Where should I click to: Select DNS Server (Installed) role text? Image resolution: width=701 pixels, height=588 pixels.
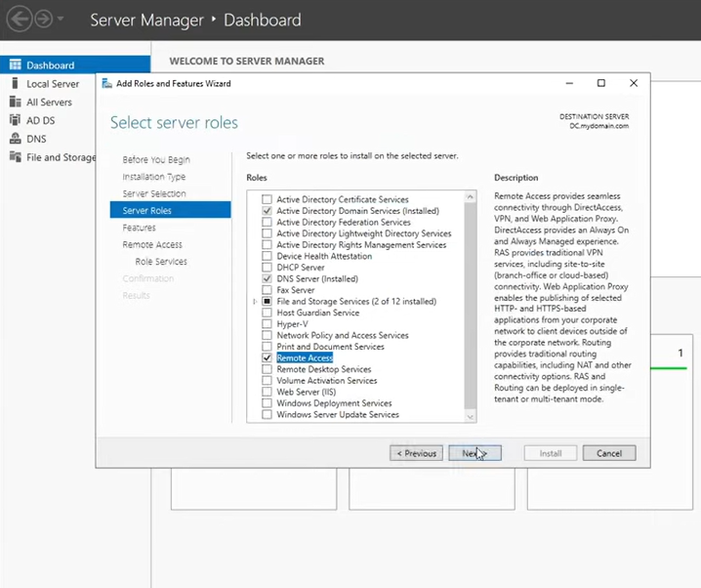(x=317, y=278)
